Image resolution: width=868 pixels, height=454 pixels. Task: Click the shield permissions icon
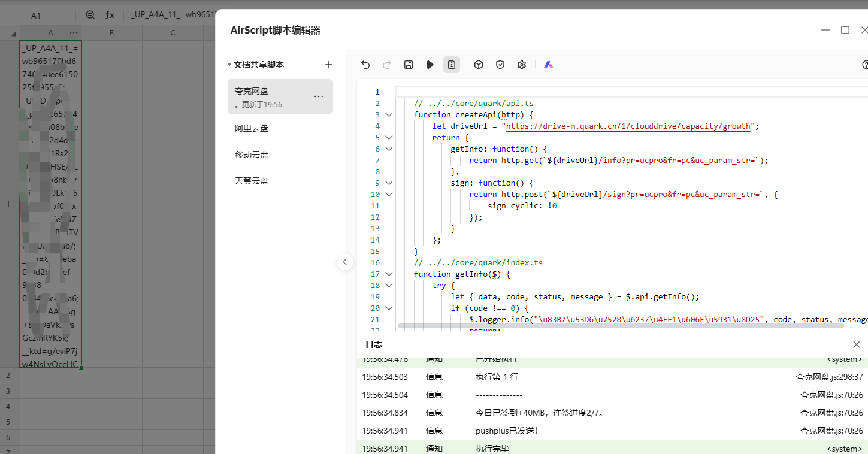point(500,64)
